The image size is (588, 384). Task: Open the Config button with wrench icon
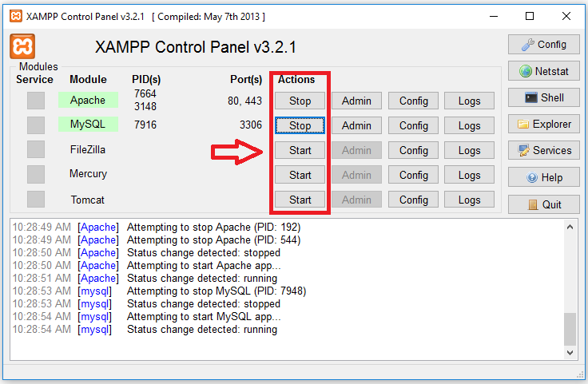[x=543, y=45]
